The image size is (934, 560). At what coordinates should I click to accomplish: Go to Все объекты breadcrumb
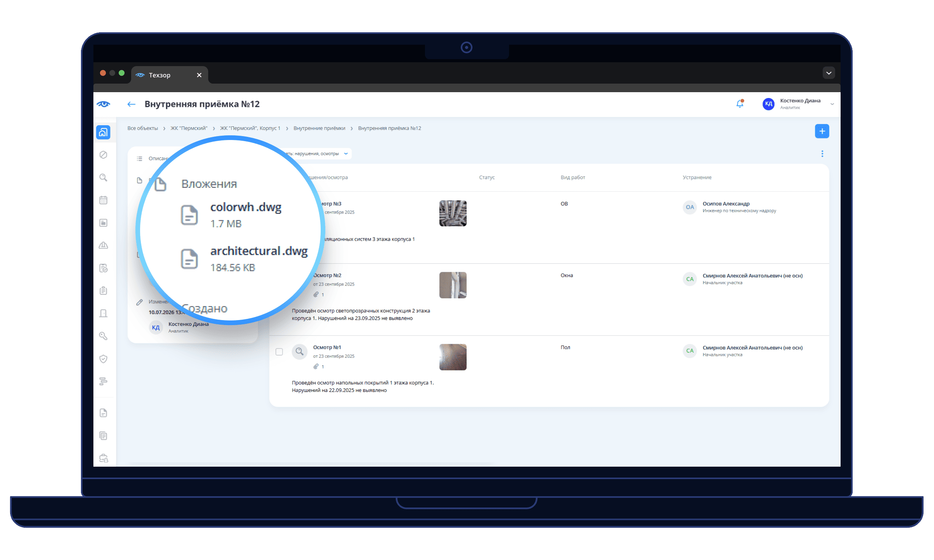[142, 128]
